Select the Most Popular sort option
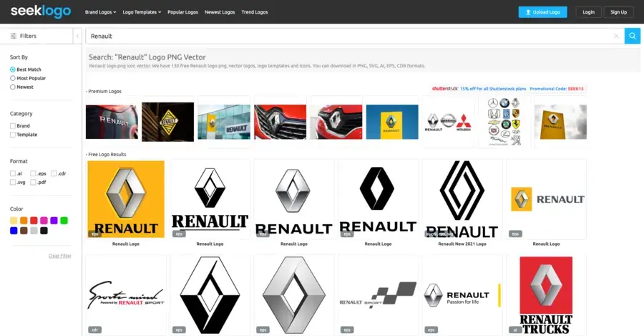The height and width of the screenshot is (336, 644). pyautogui.click(x=13, y=78)
